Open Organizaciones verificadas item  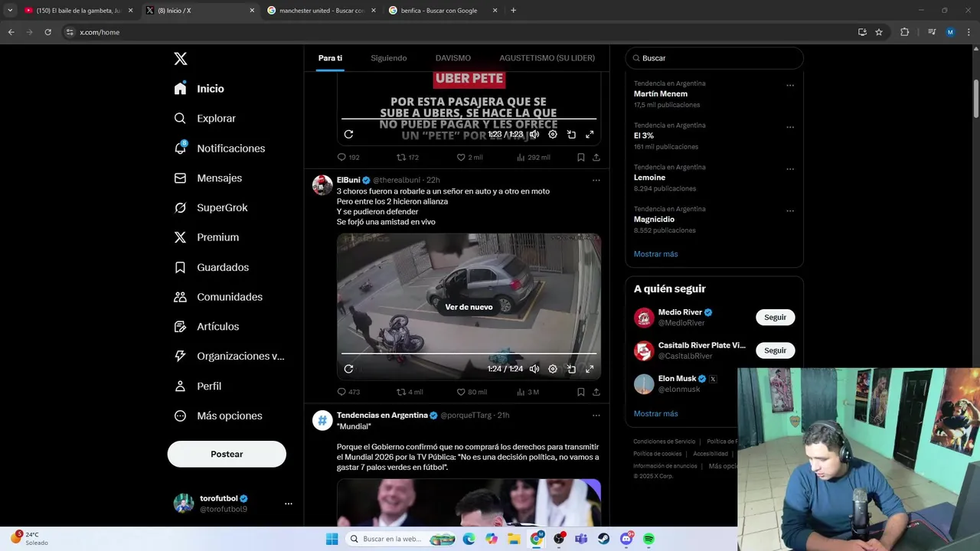tap(229, 356)
